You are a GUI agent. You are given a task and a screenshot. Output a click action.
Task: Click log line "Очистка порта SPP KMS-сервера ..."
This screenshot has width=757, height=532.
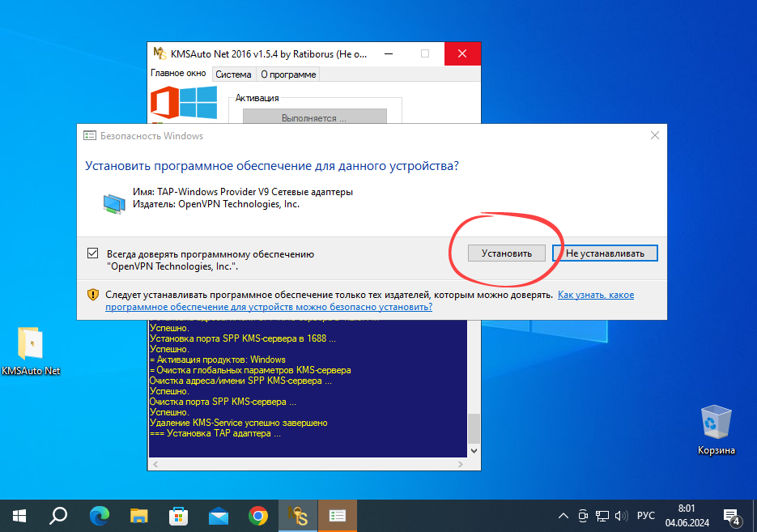click(x=223, y=401)
